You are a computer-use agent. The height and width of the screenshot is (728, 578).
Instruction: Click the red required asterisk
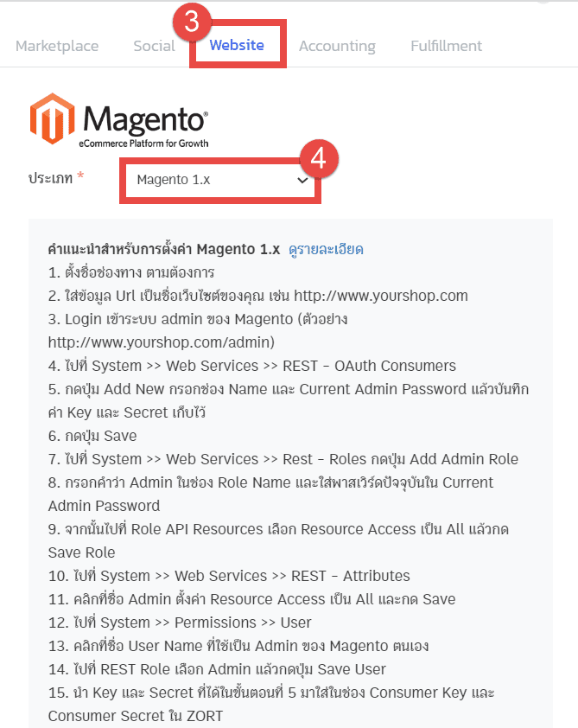(80, 176)
